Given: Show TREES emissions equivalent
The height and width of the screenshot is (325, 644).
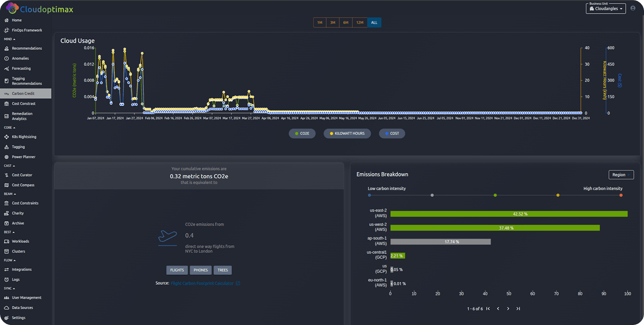Looking at the screenshot, I should 223,270.
